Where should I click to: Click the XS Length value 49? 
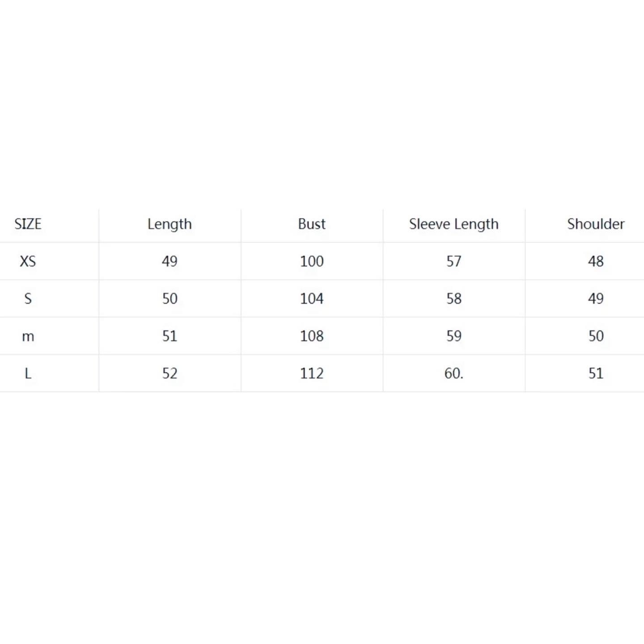[x=169, y=261]
